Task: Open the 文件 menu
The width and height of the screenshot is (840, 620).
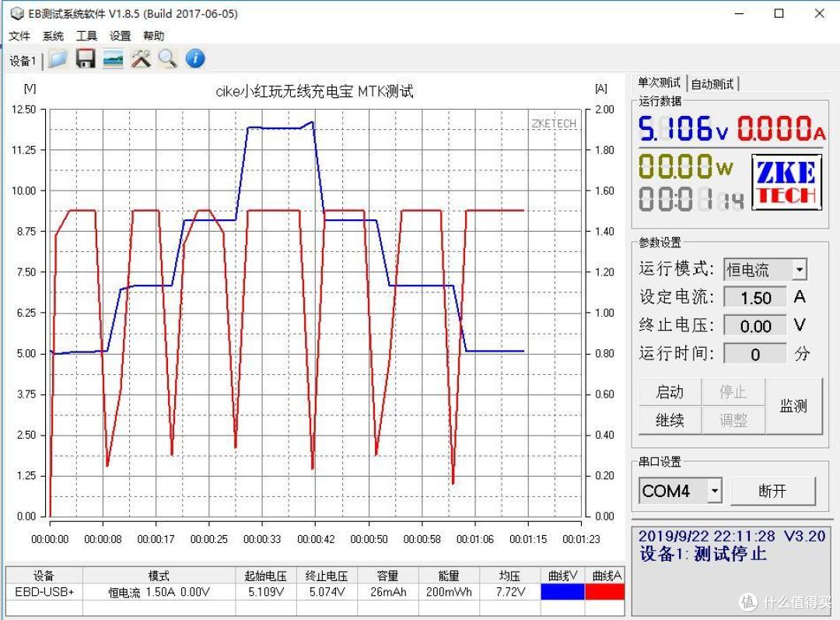Action: point(19,36)
